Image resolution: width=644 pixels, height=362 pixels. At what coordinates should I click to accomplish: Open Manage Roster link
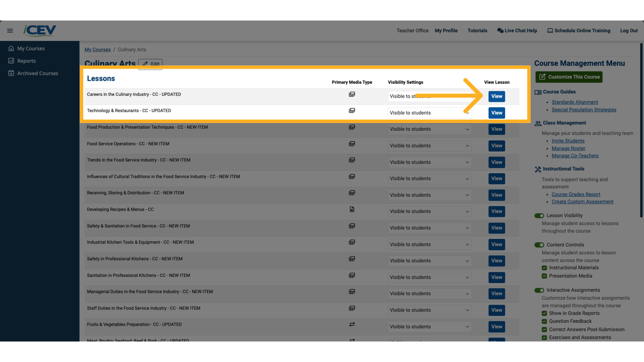(569, 148)
